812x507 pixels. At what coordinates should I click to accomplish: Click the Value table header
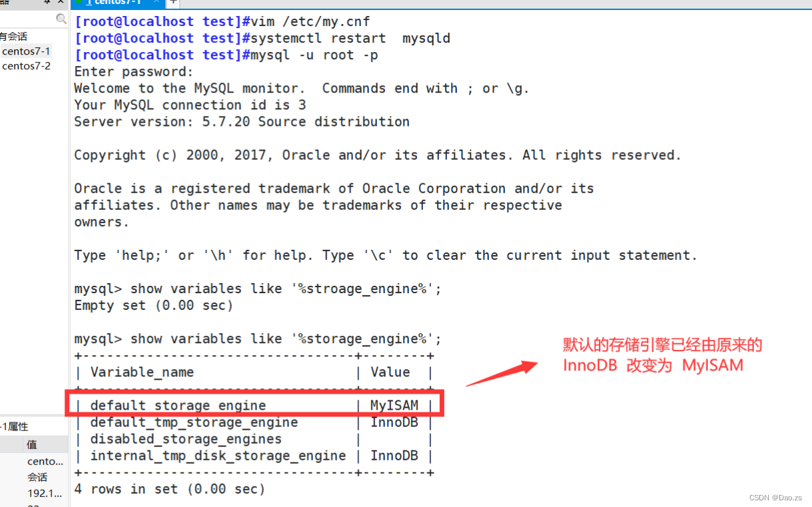(390, 372)
